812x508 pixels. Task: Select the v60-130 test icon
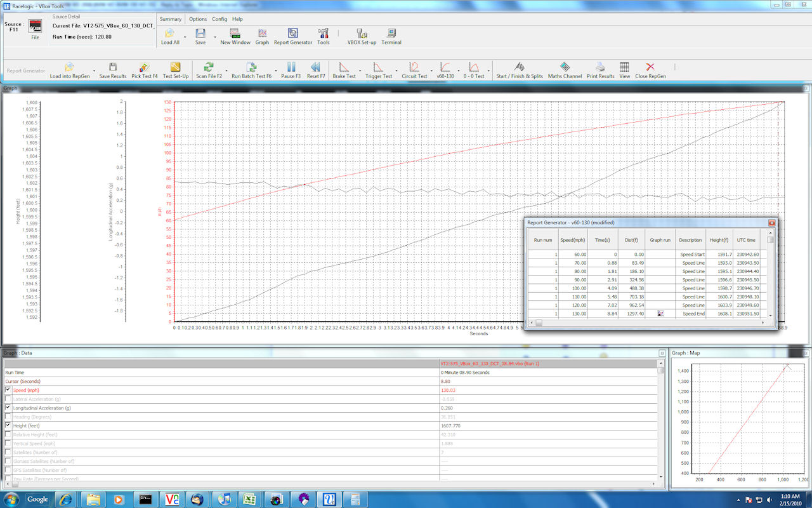445,67
